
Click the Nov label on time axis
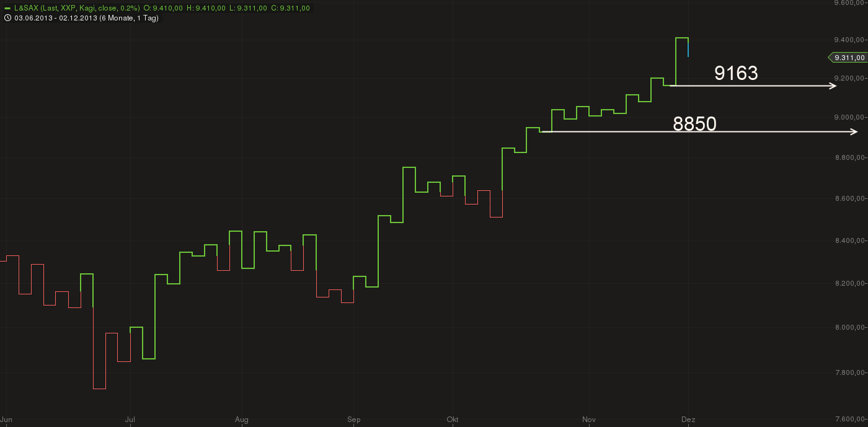[589, 420]
